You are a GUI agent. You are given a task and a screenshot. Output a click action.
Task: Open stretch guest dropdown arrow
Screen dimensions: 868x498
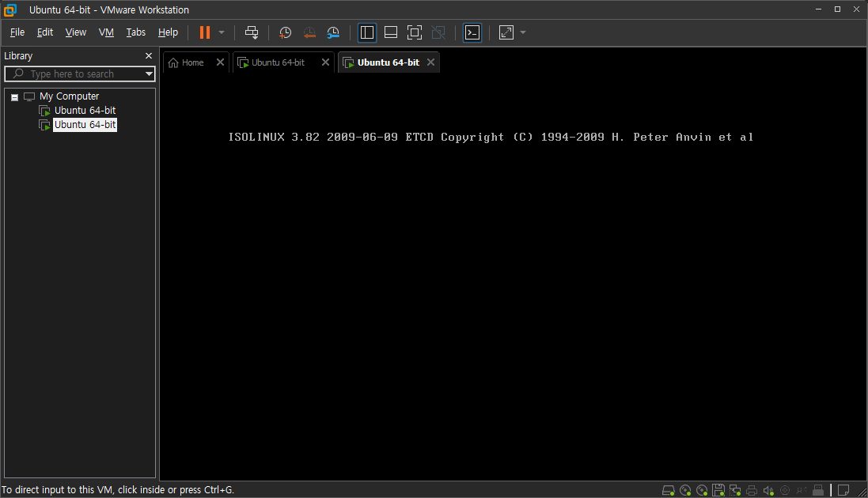tap(523, 32)
